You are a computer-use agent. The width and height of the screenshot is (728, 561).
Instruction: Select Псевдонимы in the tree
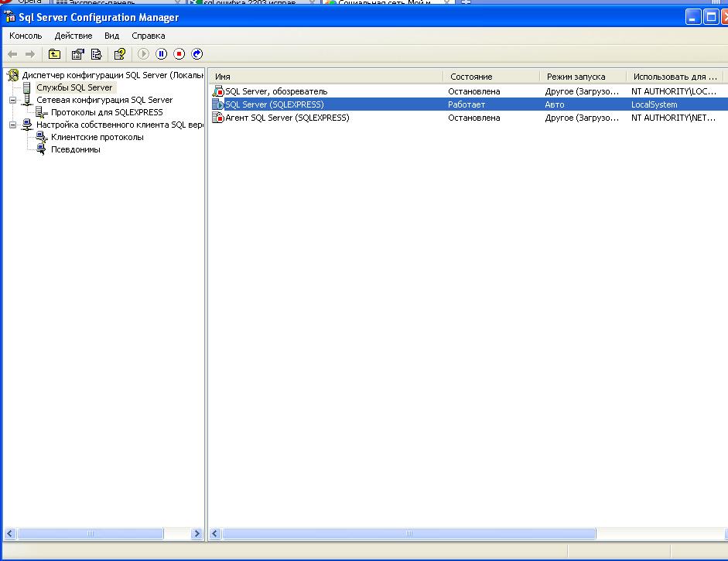76,149
